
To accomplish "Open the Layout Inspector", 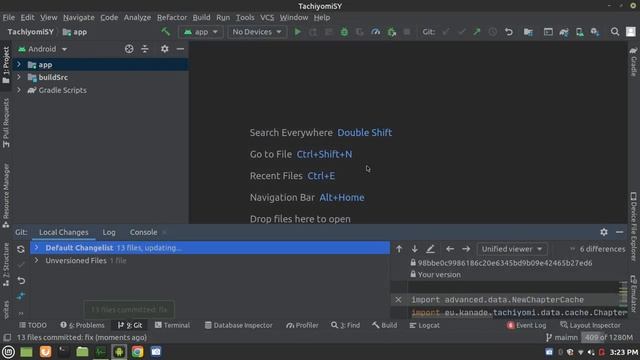I will [590, 325].
